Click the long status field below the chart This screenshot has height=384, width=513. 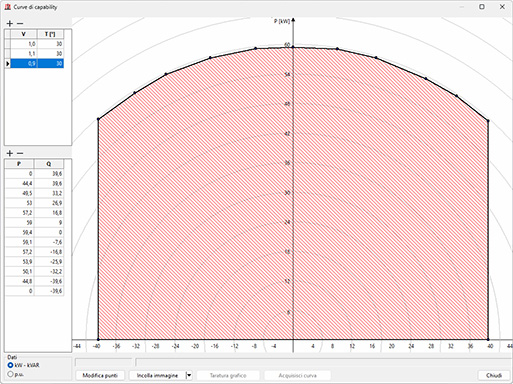pyautogui.click(x=324, y=362)
